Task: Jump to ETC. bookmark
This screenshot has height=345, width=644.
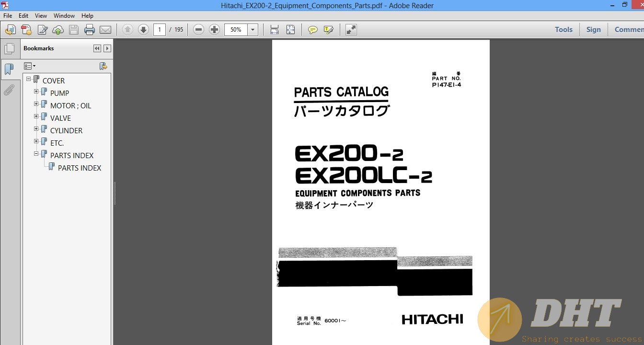Action: [x=57, y=143]
